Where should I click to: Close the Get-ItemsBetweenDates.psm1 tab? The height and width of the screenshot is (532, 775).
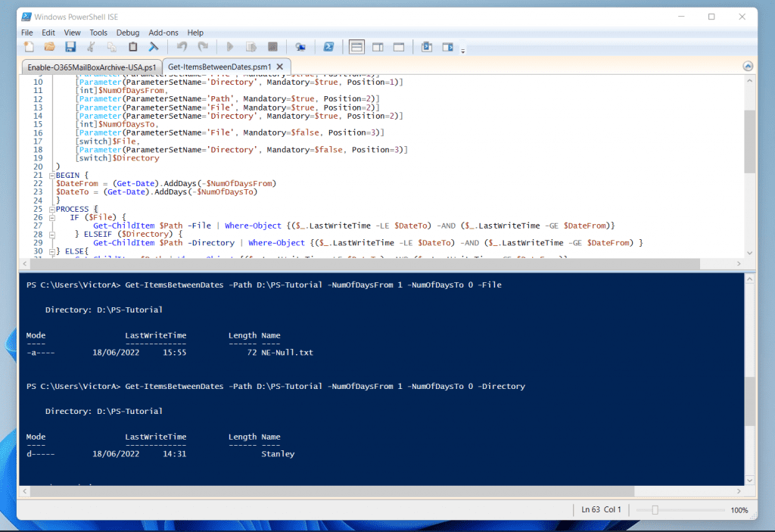coord(280,67)
